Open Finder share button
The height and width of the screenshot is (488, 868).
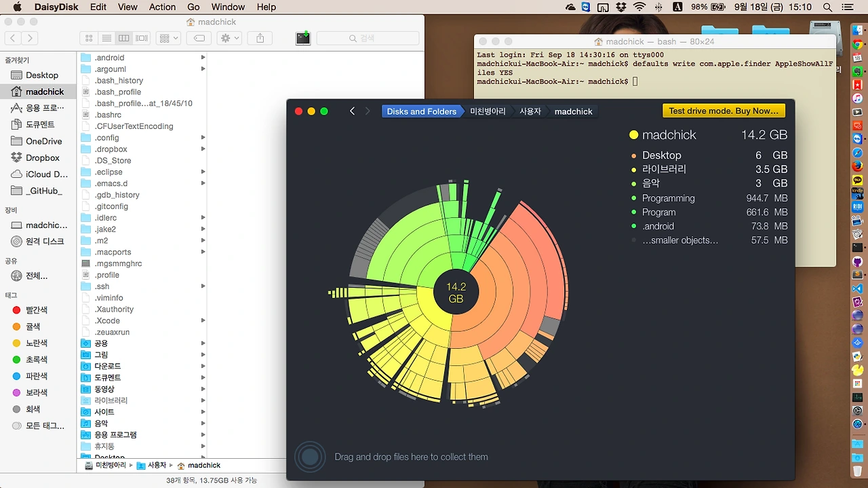click(x=260, y=39)
